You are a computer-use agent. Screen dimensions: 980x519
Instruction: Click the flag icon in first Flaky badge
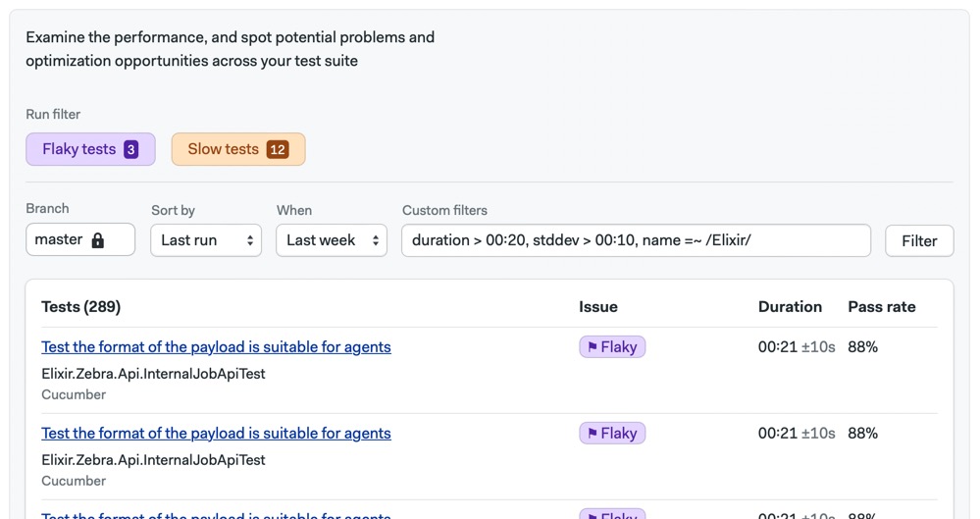[x=593, y=347]
